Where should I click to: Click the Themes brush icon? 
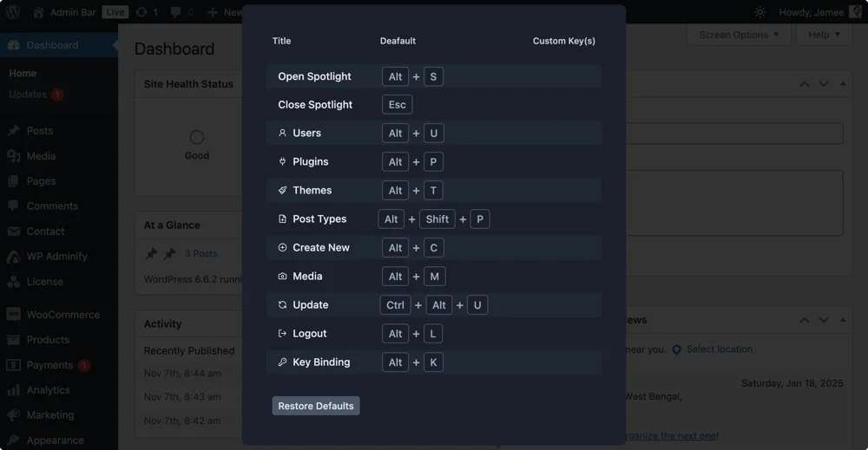tap(282, 190)
